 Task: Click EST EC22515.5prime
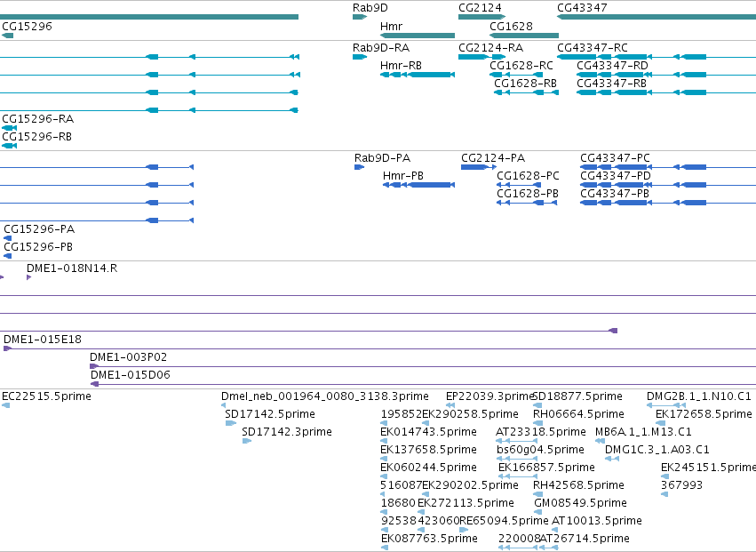coord(46,396)
